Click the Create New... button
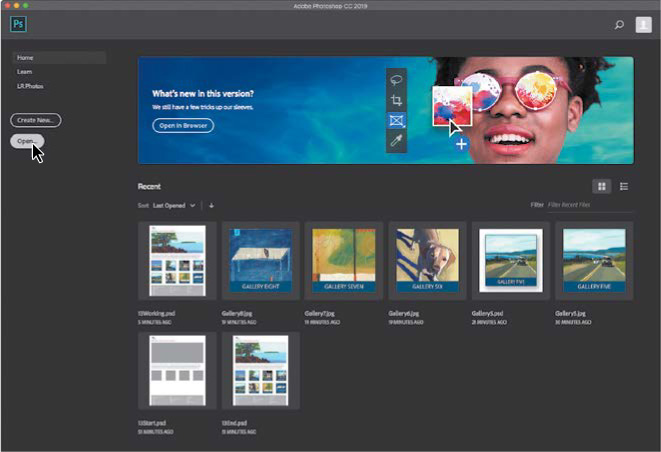This screenshot has height=452, width=661. 36,120
